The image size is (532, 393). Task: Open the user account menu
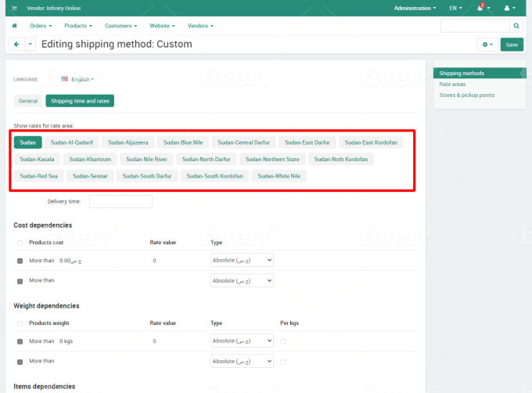pos(509,8)
